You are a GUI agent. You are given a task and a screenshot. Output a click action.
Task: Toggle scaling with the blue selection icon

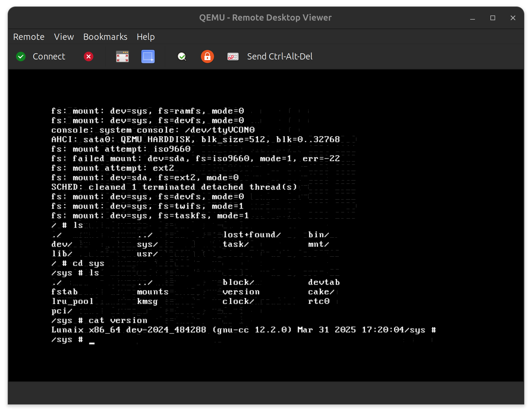click(x=148, y=57)
